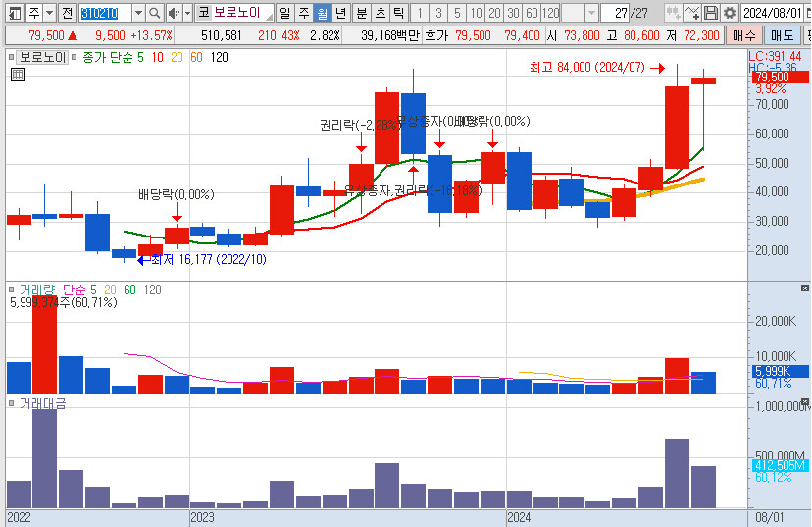Screen dimensions: 812x527
Task: Click the 배당락(0.00%) annotation near 2022 end
Action: 177,194
